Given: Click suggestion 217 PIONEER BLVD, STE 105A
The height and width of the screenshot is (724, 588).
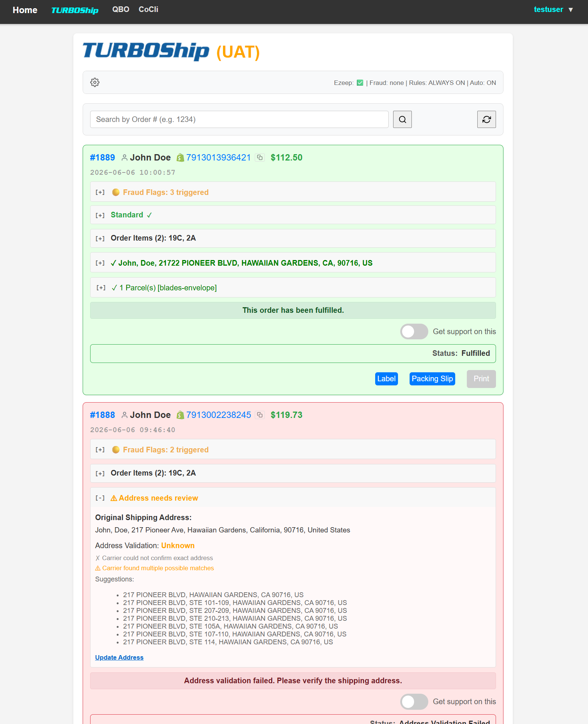Looking at the screenshot, I should (x=230, y=626).
